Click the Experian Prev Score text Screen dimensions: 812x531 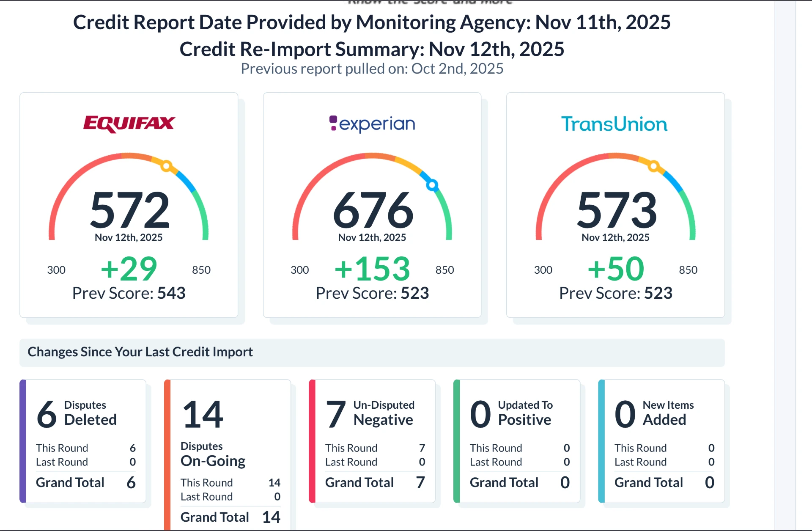coord(372,293)
